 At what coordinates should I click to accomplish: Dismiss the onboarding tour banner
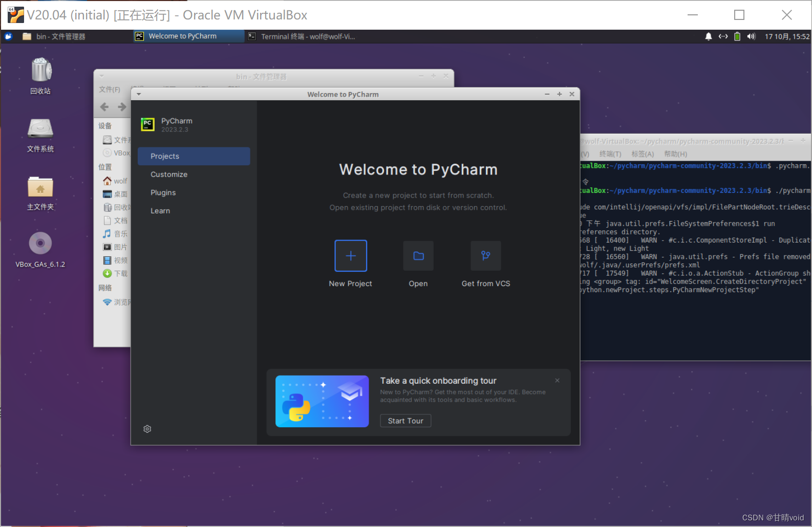[x=557, y=380]
